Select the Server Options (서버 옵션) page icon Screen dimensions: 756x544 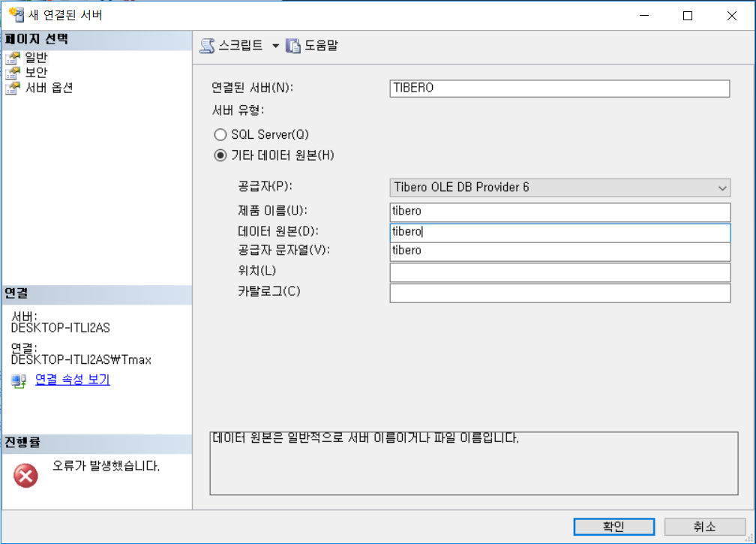click(13, 89)
